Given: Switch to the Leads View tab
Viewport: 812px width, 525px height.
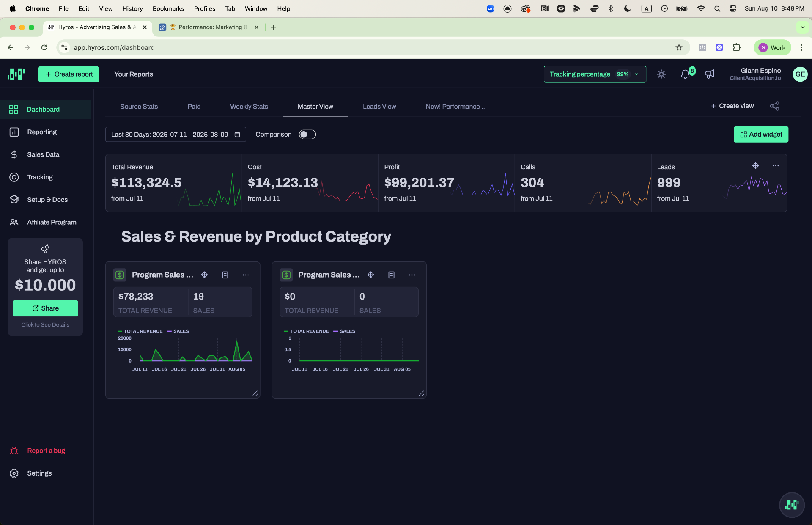Looking at the screenshot, I should click(x=379, y=107).
